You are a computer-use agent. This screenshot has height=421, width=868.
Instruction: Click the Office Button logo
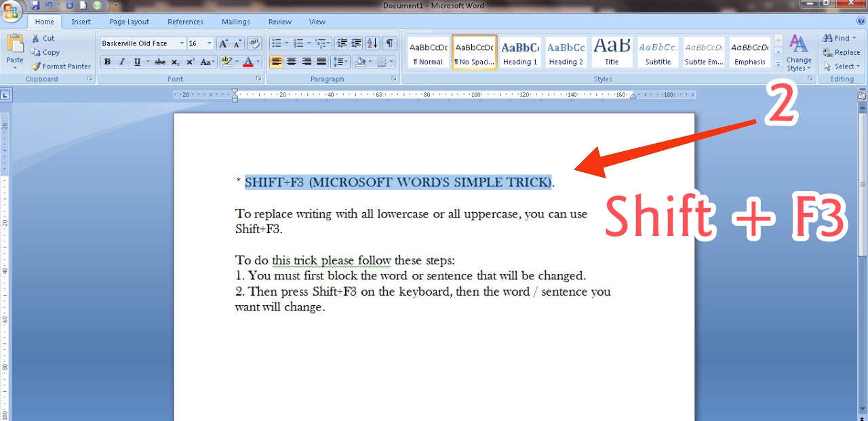point(11,10)
